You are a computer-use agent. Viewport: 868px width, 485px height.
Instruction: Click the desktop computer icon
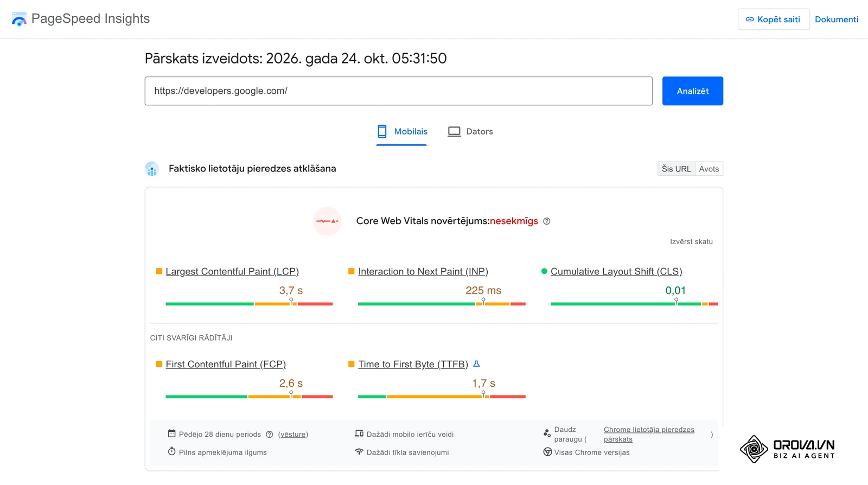[454, 131]
